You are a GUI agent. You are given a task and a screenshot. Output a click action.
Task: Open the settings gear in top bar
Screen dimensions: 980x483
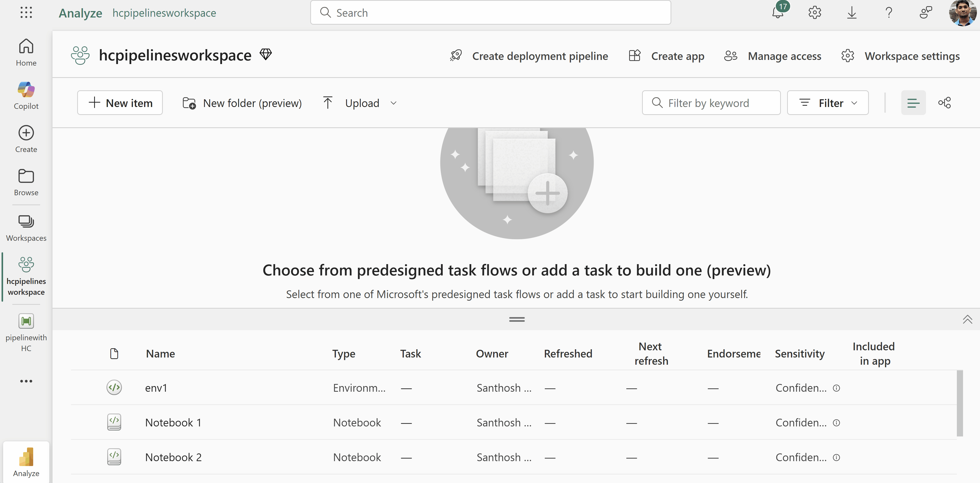tap(815, 13)
